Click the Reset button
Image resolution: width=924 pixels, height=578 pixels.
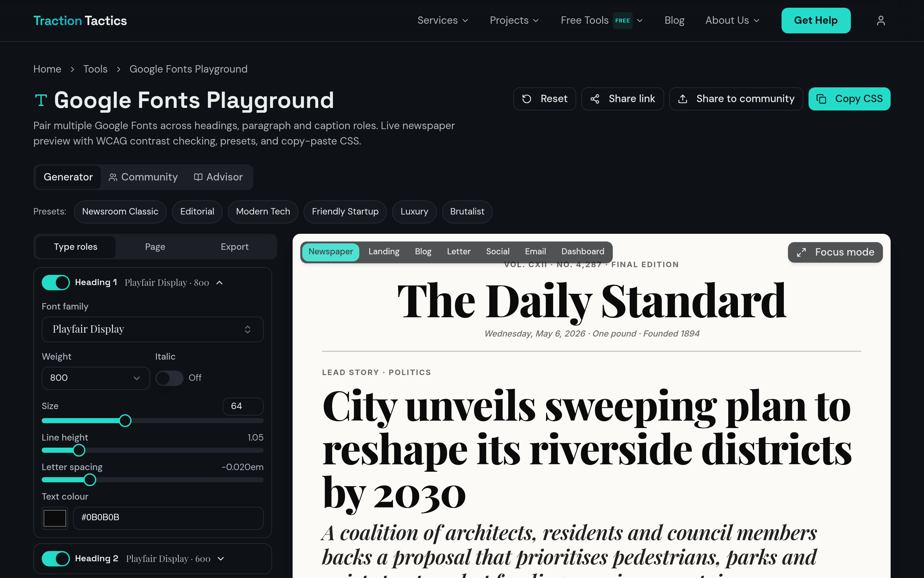pos(544,99)
